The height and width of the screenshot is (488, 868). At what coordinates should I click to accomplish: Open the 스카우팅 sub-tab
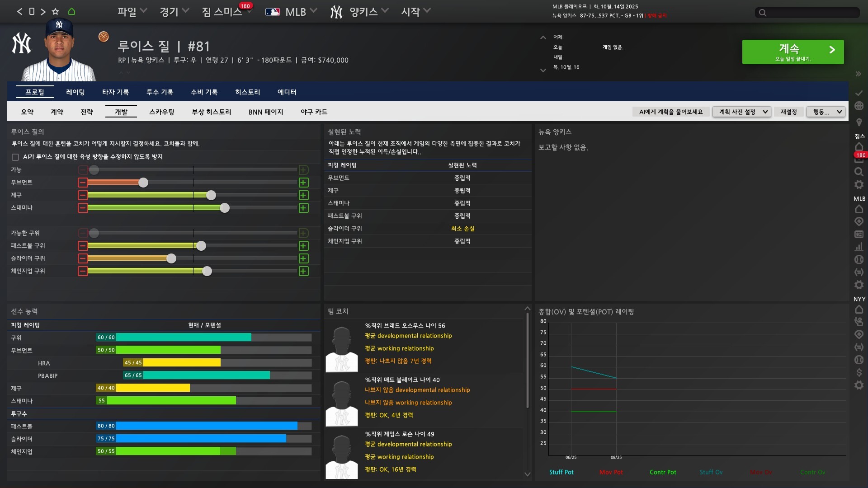[161, 112]
